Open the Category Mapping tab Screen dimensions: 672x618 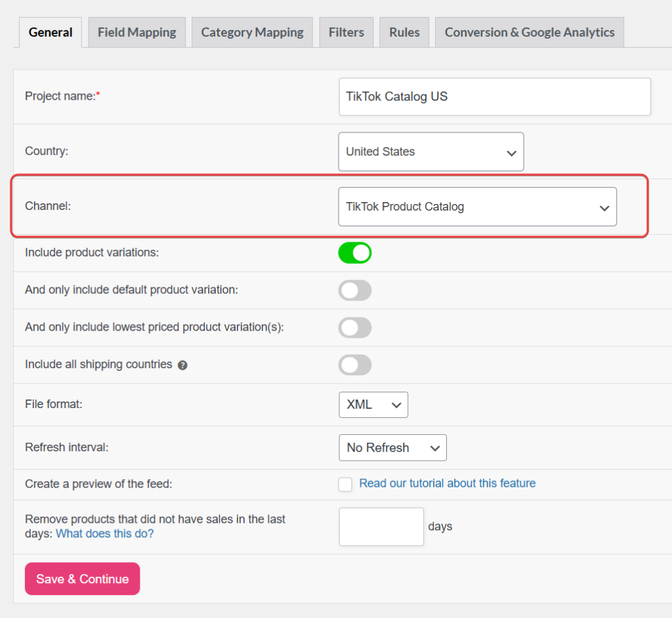(252, 33)
